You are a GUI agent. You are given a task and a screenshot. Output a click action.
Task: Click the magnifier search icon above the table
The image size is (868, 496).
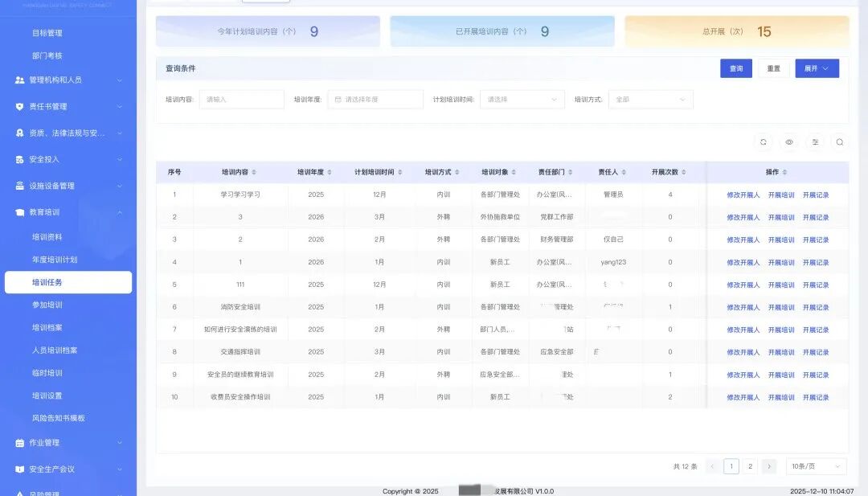click(x=840, y=142)
